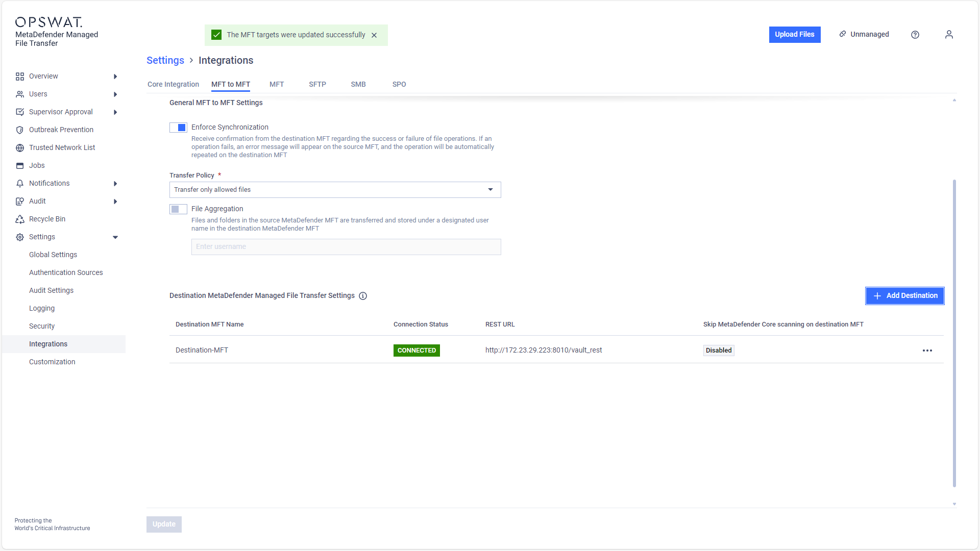
Task: Open the three-dot menu for Destination-MFT
Action: 927,350
